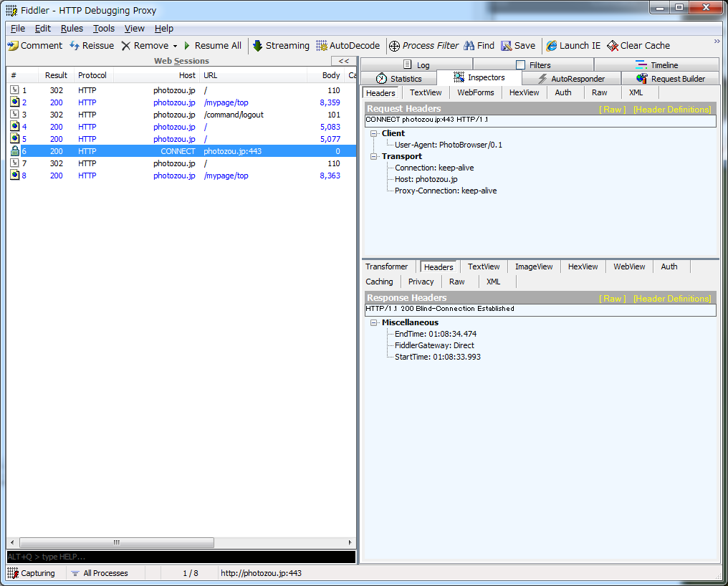Open the Edit menu
Image resolution: width=728 pixels, height=586 pixels.
43,29
